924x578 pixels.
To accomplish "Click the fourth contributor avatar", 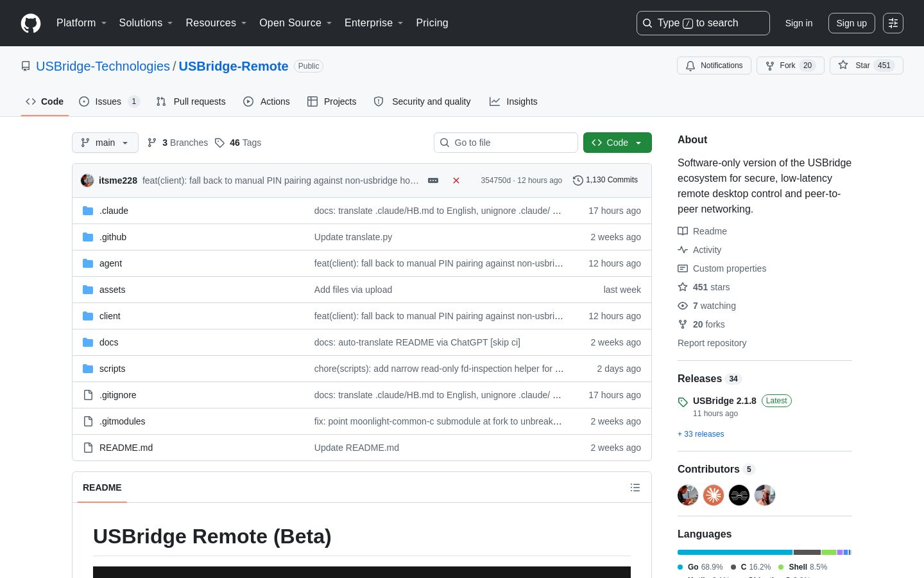I will [x=765, y=495].
